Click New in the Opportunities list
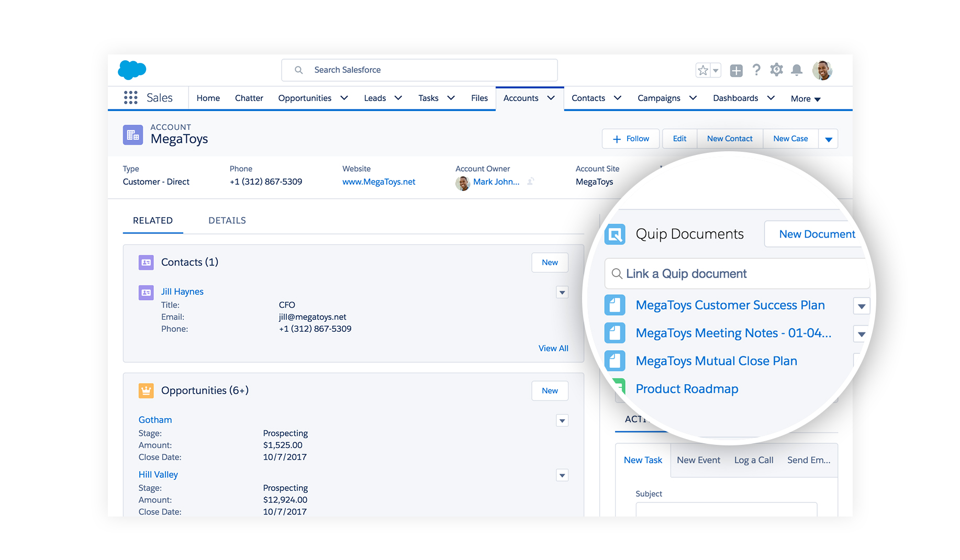 point(550,390)
